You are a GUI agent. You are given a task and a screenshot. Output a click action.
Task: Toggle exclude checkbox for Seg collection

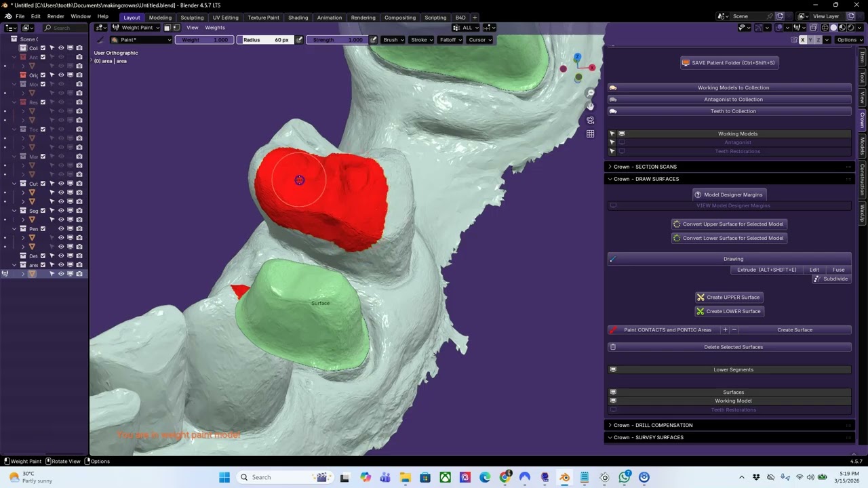tap(43, 211)
